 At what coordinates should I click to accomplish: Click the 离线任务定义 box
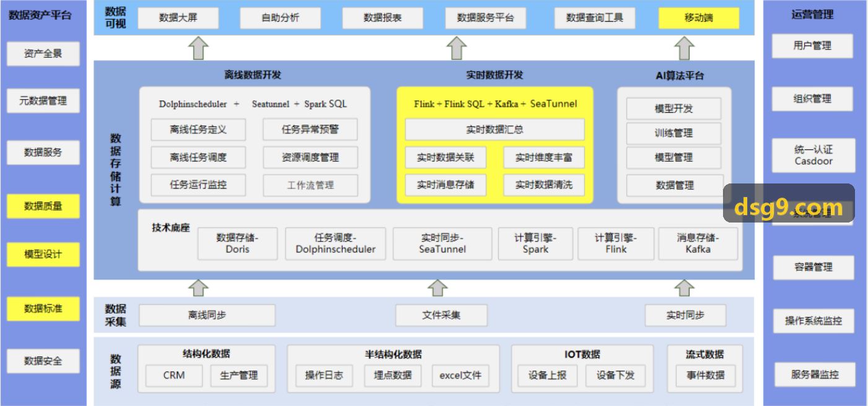[x=198, y=130]
